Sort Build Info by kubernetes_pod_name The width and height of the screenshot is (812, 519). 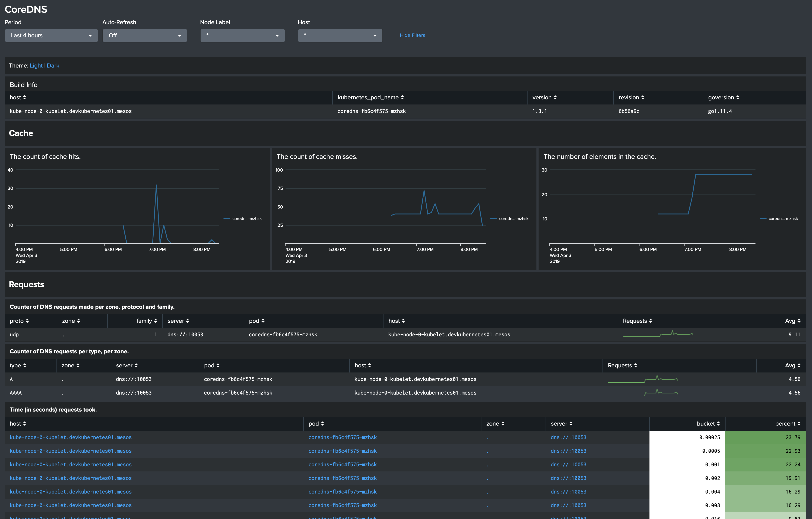click(371, 97)
